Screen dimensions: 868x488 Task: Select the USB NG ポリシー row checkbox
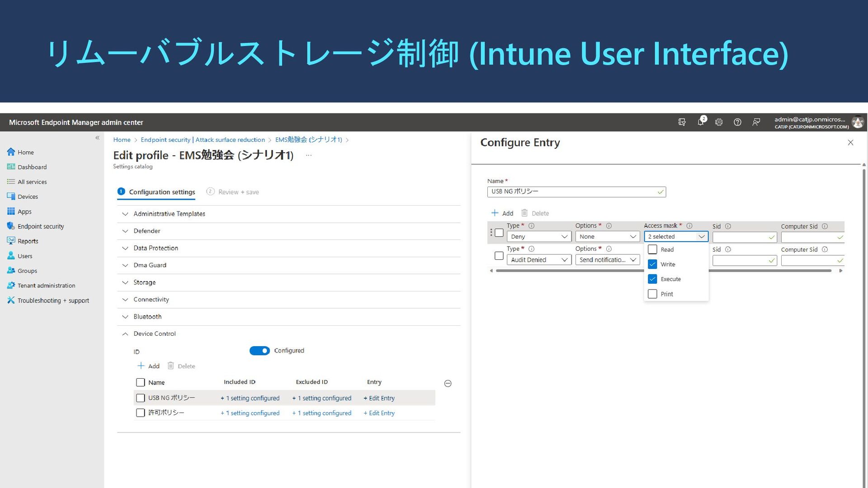(141, 398)
